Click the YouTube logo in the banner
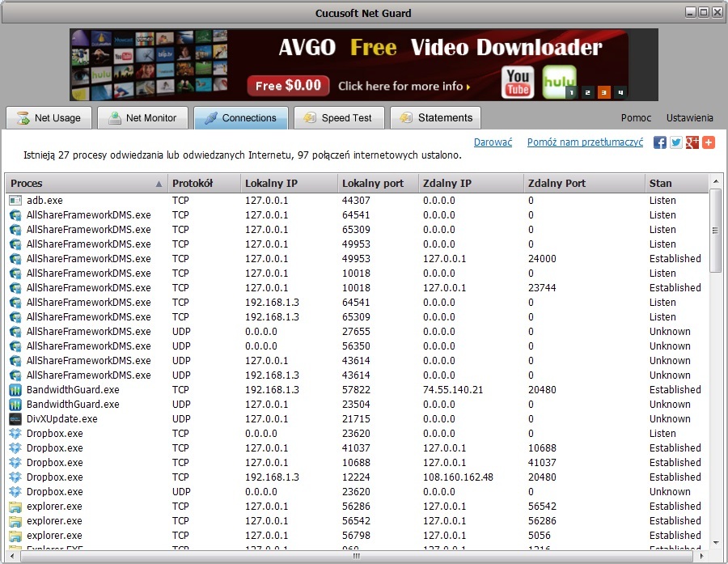Screen dimensions: 728x564 518,83
